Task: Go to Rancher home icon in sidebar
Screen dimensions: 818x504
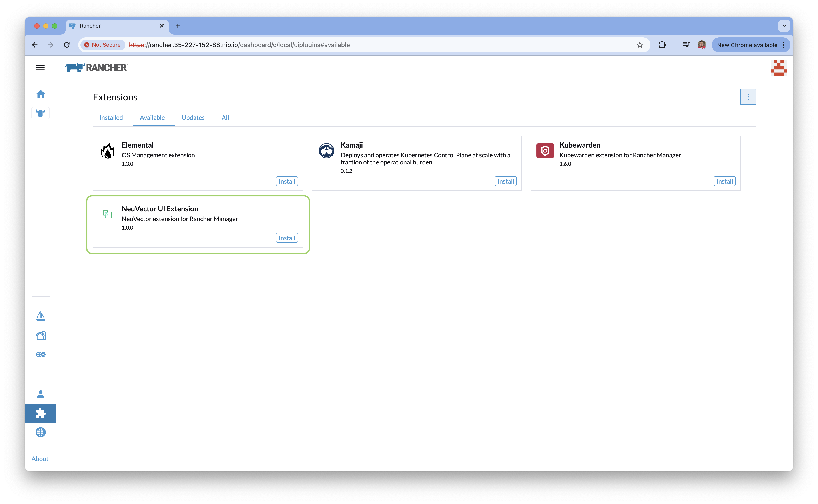Action: [x=41, y=94]
